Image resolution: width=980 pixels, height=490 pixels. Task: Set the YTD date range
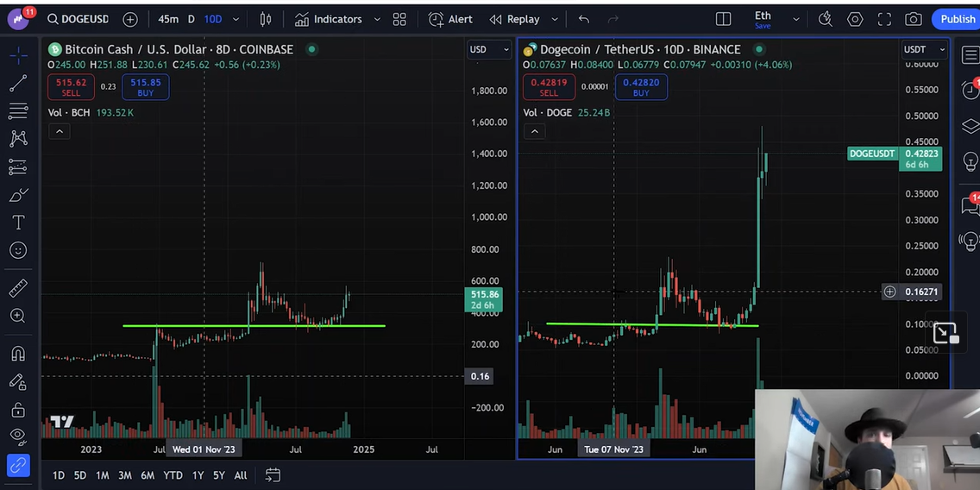[173, 475]
